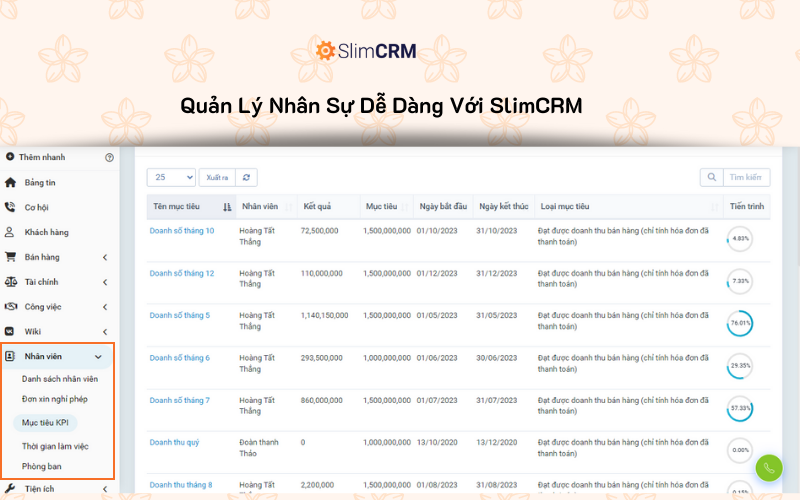The height and width of the screenshot is (500, 800).
Task: Click the 30/06/2023 end date cell
Action: tap(496, 358)
